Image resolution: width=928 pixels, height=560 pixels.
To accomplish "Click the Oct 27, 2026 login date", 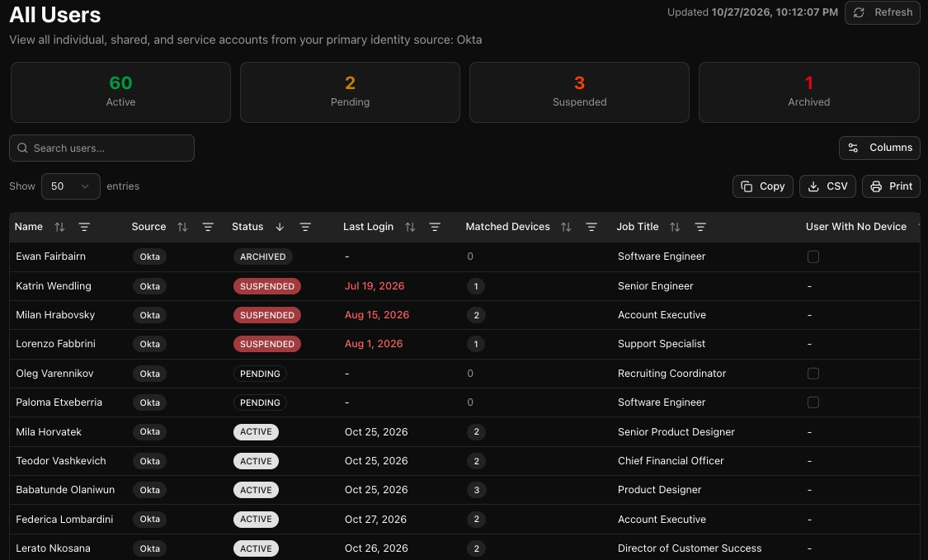I will click(375, 519).
